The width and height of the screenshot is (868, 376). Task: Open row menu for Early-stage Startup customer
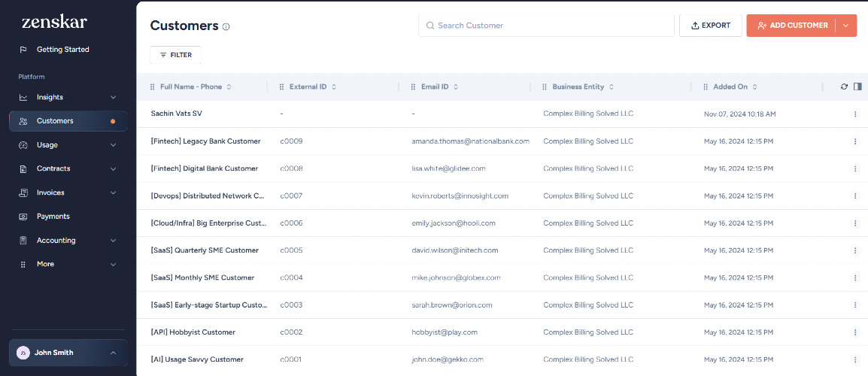point(856,305)
